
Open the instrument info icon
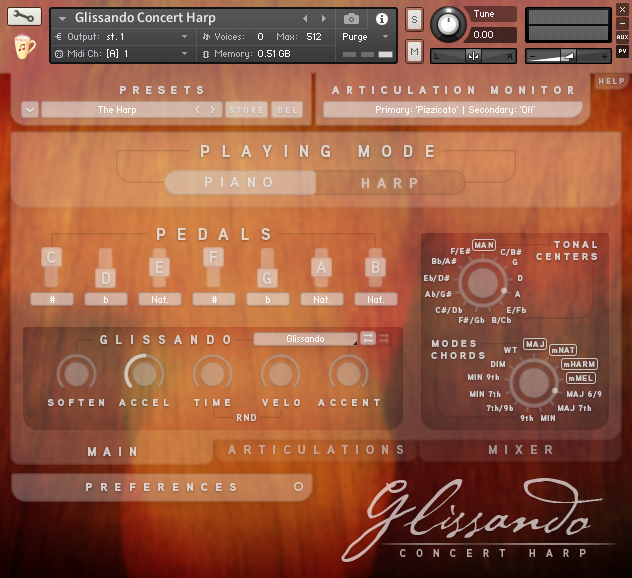[381, 19]
